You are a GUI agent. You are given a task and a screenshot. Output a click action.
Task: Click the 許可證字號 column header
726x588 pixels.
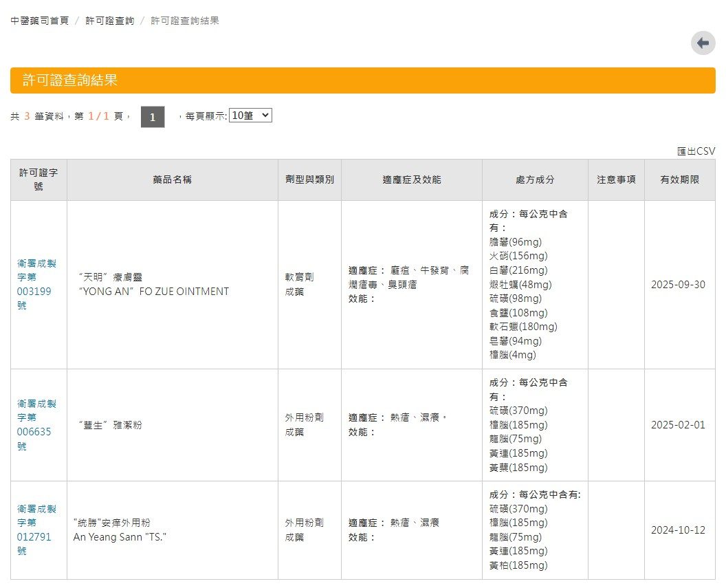(x=38, y=179)
